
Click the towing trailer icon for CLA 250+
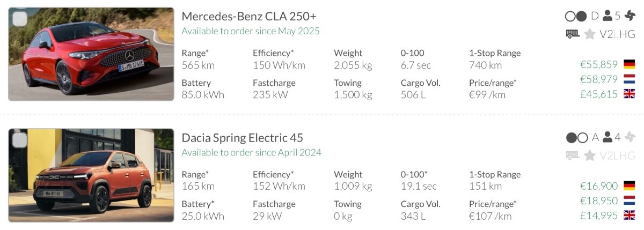pyautogui.click(x=573, y=34)
